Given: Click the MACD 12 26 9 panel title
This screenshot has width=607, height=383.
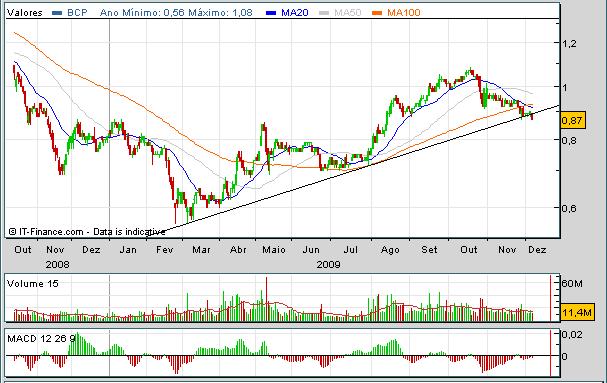Looking at the screenshot, I should [41, 339].
